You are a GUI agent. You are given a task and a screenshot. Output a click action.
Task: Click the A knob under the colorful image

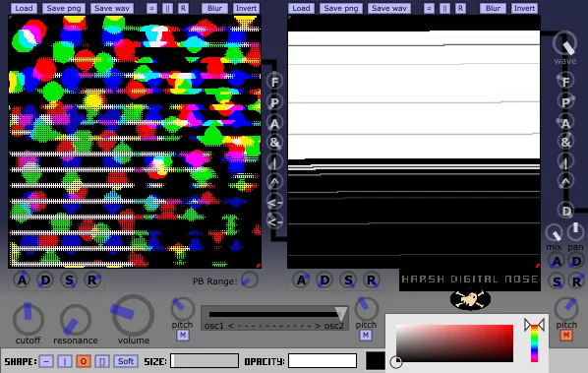pyautogui.click(x=22, y=280)
